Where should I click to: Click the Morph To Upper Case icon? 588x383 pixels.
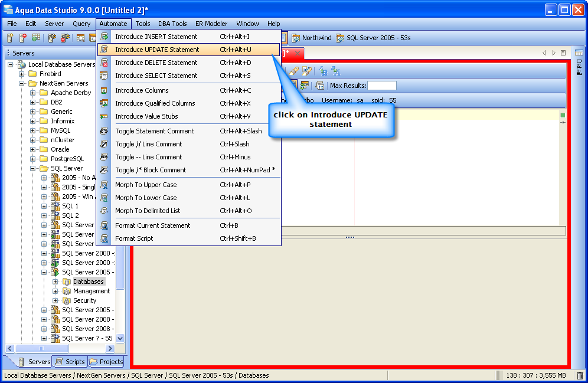[x=104, y=185]
